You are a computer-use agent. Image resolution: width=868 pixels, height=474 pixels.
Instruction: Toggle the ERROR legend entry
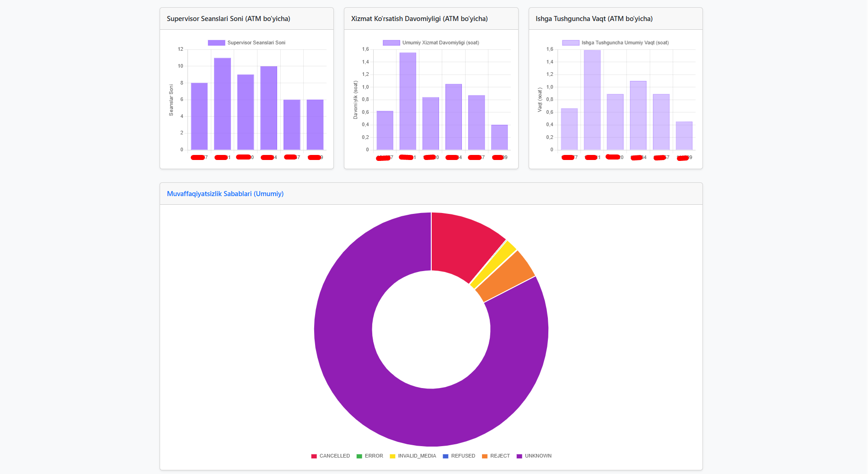click(370, 456)
